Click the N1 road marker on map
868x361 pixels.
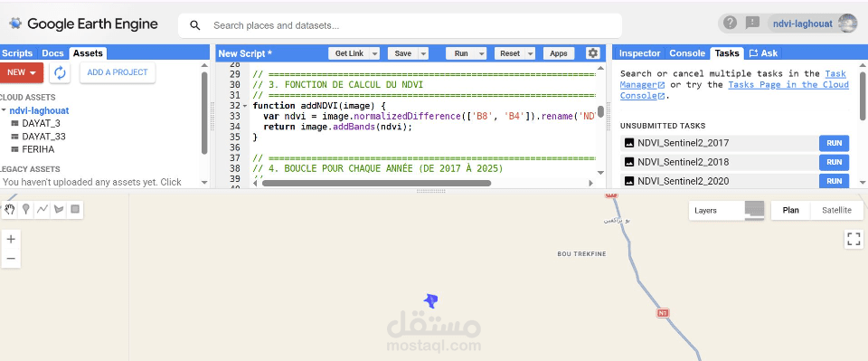point(662,313)
